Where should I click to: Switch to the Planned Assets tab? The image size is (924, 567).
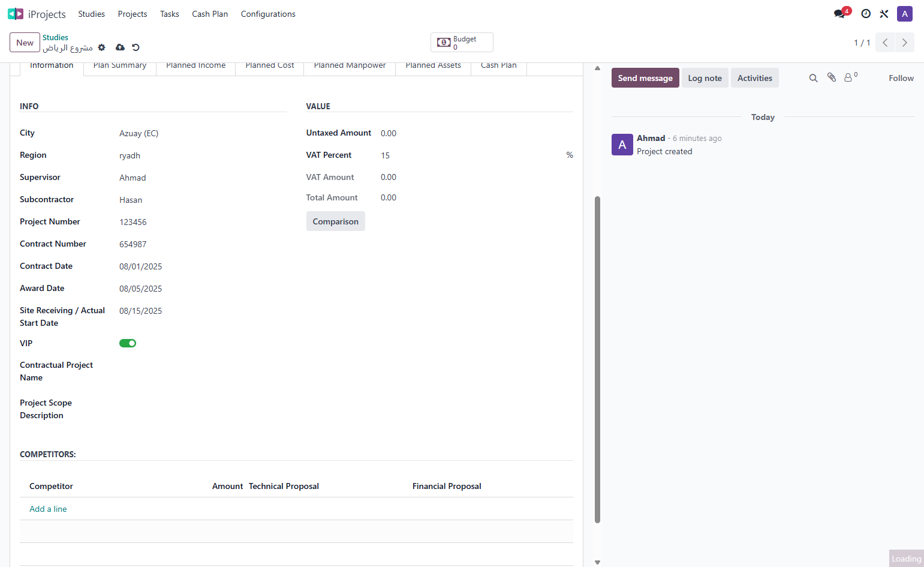[434, 67]
